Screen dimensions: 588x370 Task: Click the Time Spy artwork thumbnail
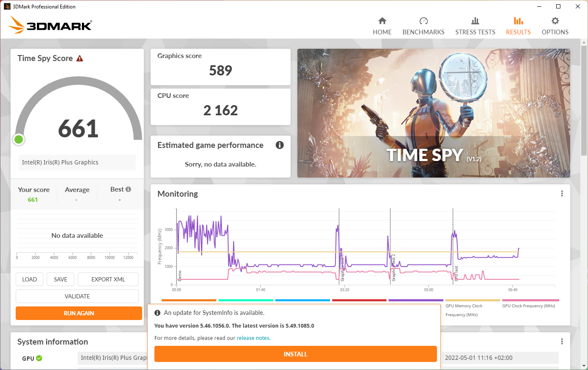coord(434,113)
